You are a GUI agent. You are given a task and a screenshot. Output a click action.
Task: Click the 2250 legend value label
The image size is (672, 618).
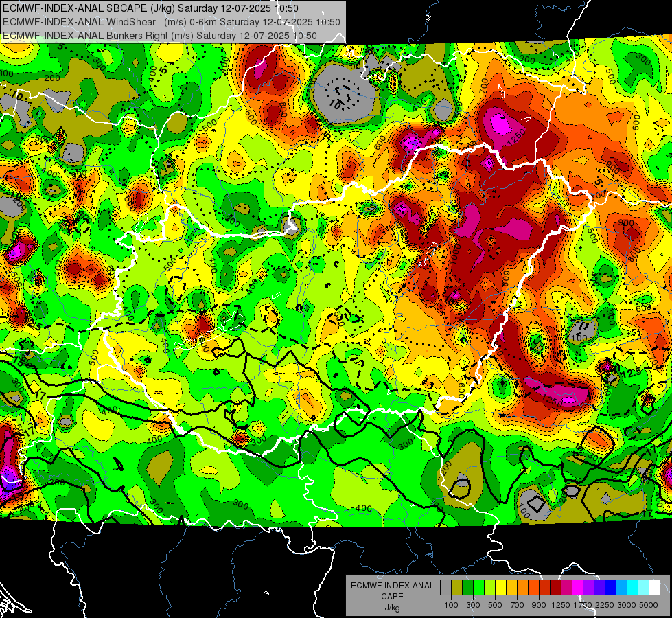point(605,605)
